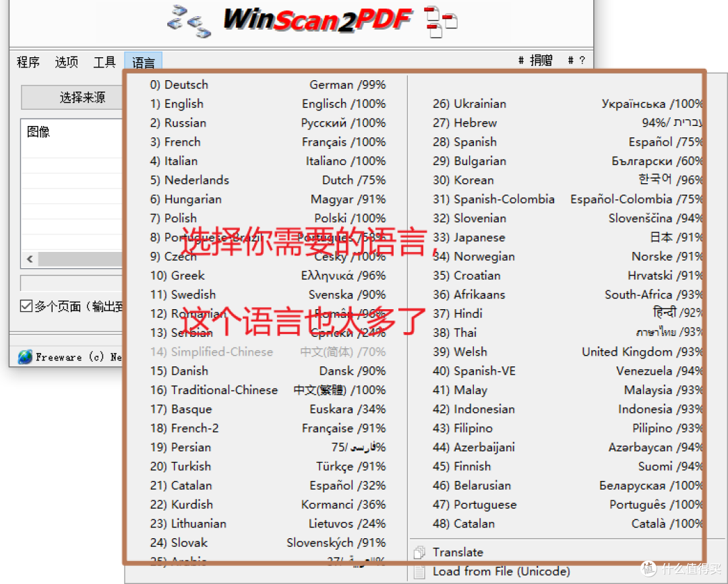728x584 pixels.
Task: Click the Load from File document icon
Action: click(419, 571)
